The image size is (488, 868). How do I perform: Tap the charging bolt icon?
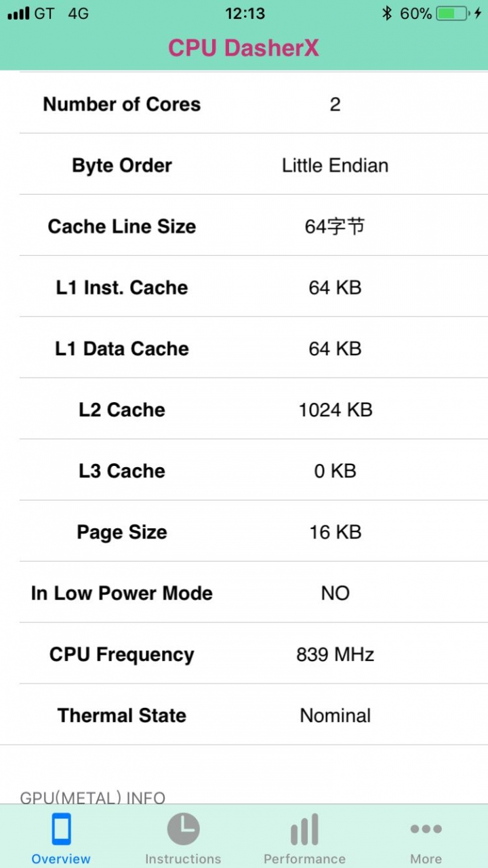pos(477,13)
